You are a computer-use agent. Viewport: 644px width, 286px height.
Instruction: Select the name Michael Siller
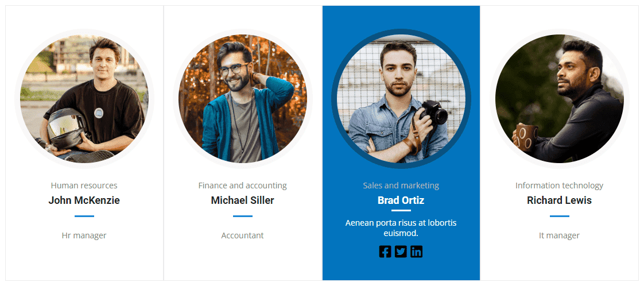pos(243,200)
